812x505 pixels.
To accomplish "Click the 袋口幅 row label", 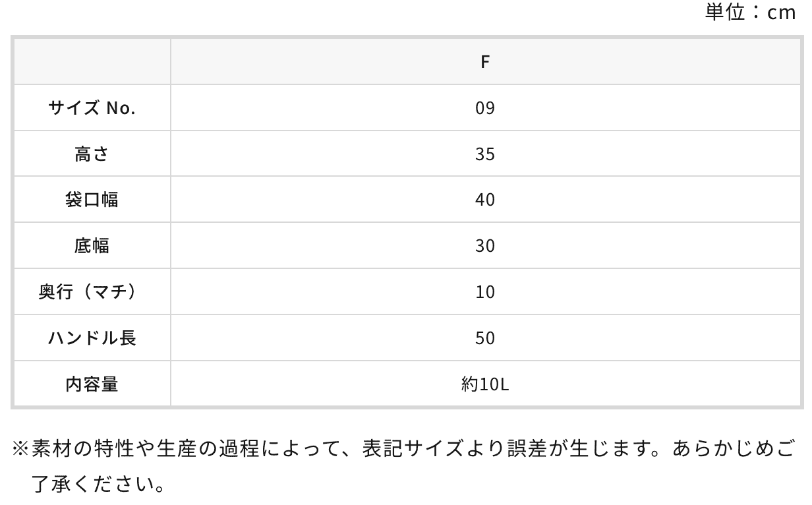I will coord(92,200).
